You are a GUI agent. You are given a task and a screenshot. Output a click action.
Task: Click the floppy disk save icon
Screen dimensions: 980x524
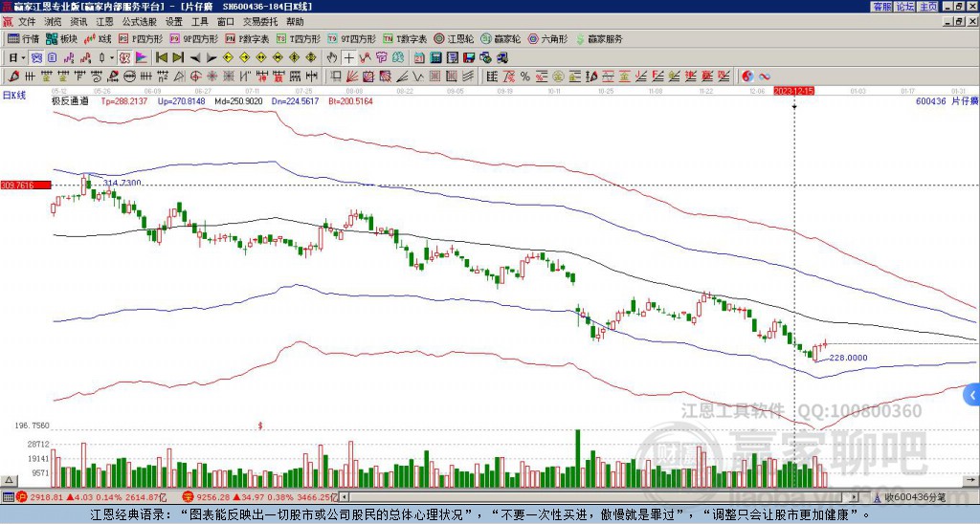(469, 58)
